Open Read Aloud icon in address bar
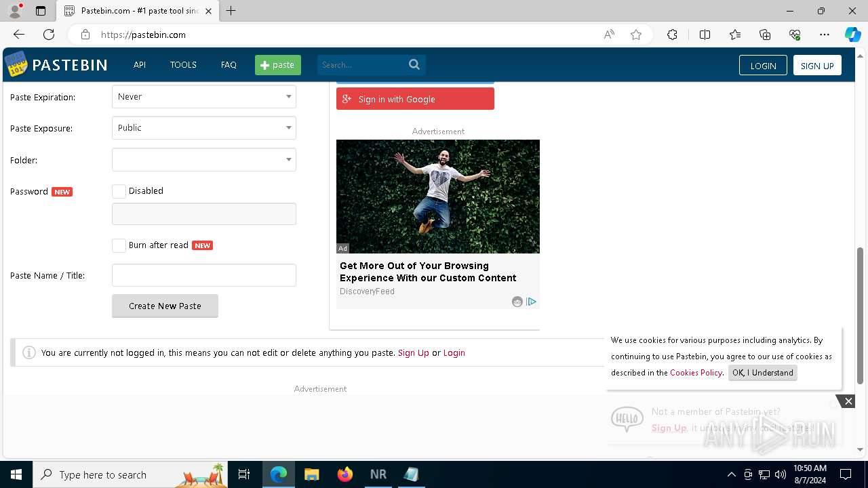The height and width of the screenshot is (488, 868). (609, 35)
